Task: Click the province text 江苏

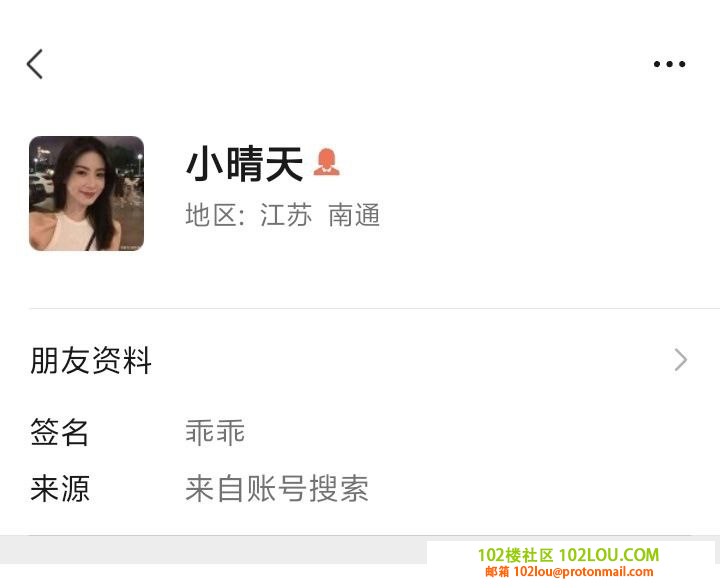Action: click(x=286, y=215)
